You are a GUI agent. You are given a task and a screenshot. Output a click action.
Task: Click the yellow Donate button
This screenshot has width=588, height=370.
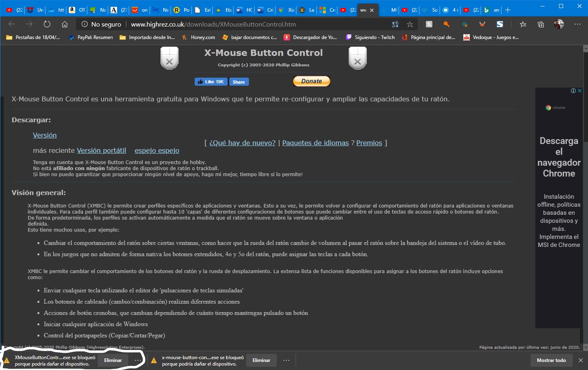click(312, 81)
